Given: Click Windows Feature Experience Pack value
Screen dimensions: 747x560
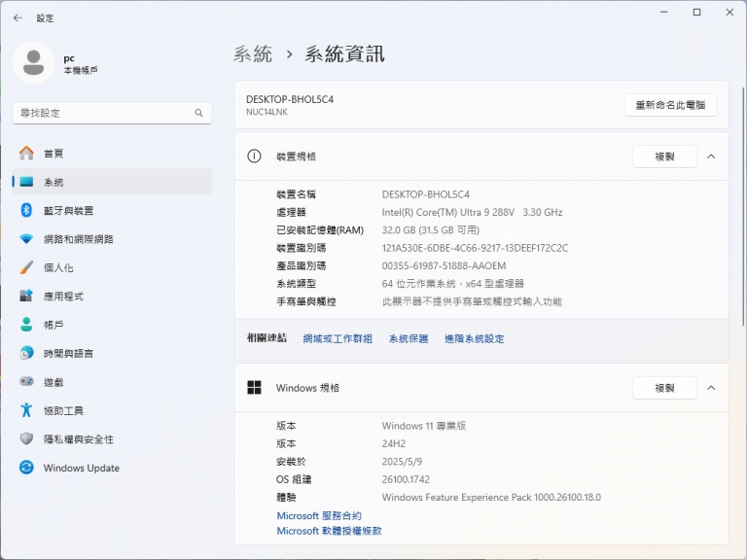Looking at the screenshot, I should point(491,497).
